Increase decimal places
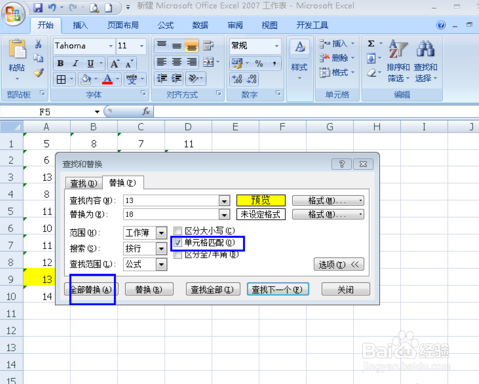Viewport: 479px width, 384px height. click(237, 79)
